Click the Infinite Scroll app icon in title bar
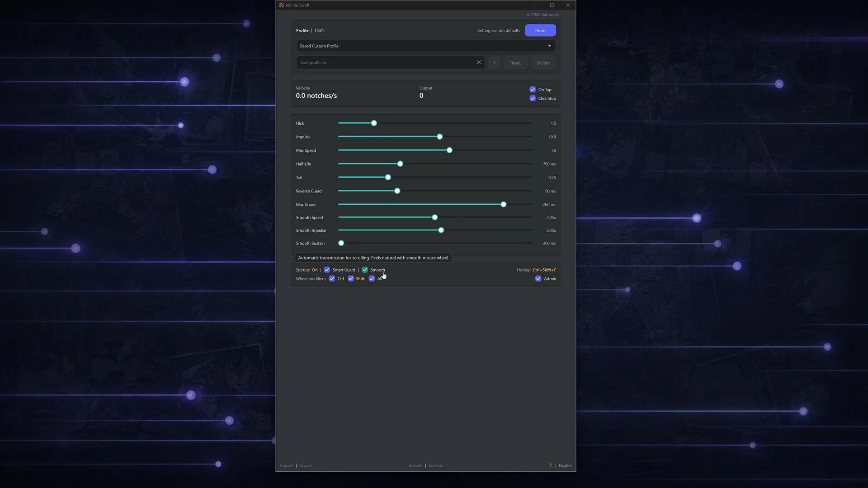The width and height of the screenshot is (868, 488). pos(281,5)
